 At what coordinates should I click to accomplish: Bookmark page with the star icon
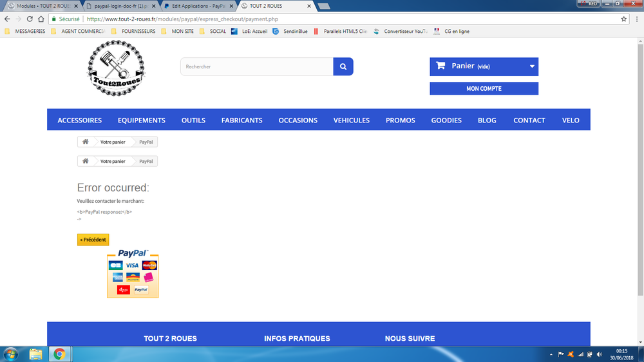(x=623, y=19)
